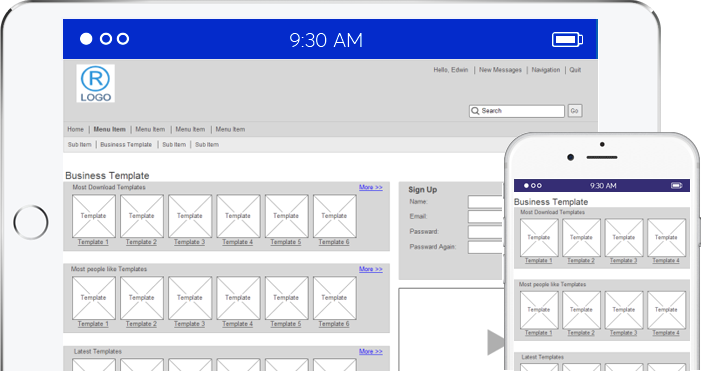
Task: Select the bold Menu Item in navigation
Action: pos(110,129)
